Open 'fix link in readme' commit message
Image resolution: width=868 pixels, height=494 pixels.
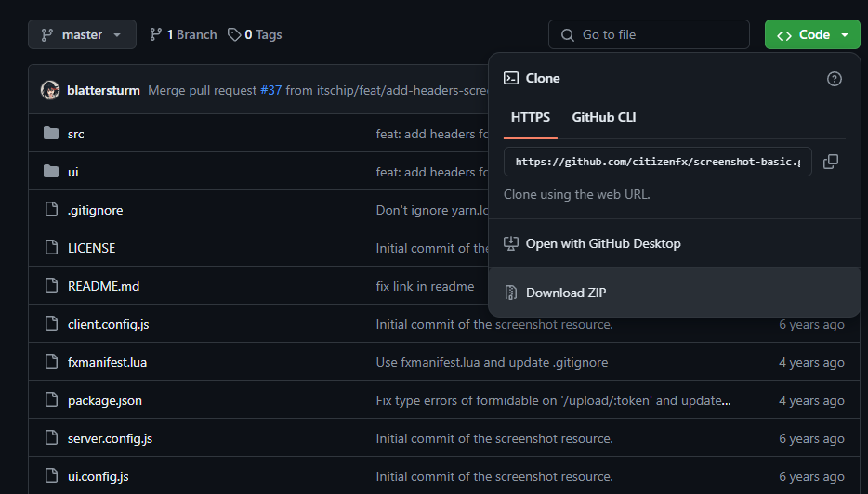pyautogui.click(x=425, y=287)
